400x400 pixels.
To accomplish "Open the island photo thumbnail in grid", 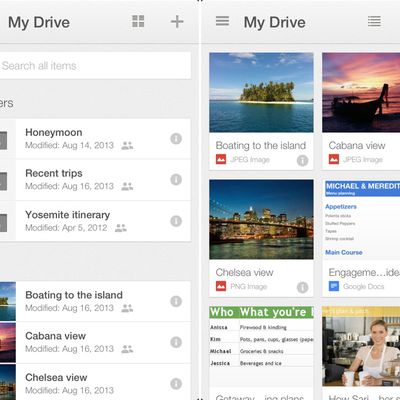I will click(261, 92).
